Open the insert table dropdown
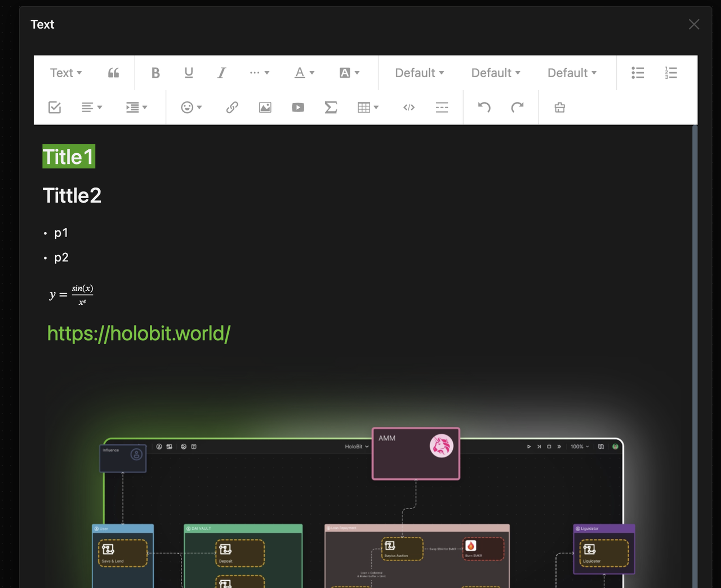Screen dimensions: 721x588 click(368, 107)
